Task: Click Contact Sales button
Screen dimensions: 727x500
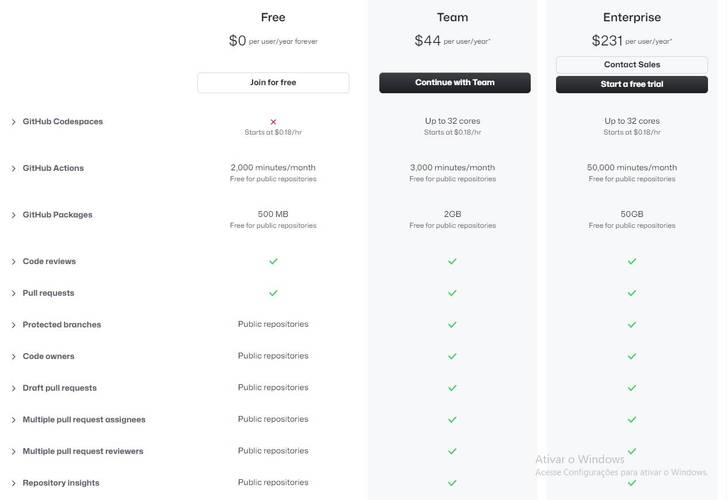Action: click(632, 64)
